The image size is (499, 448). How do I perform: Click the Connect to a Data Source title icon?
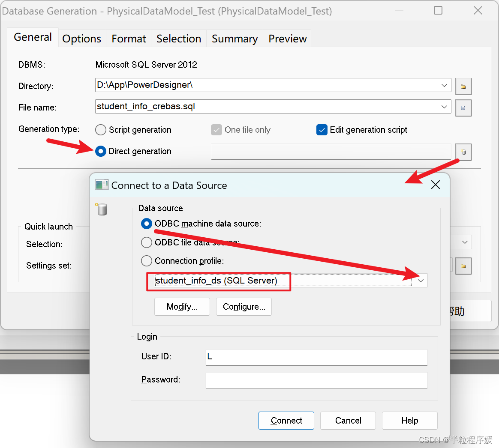(102, 185)
